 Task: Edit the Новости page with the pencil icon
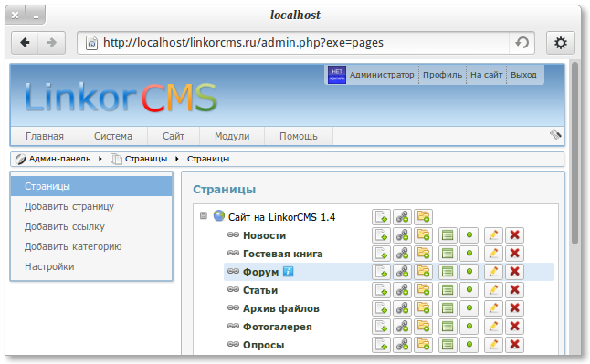coord(493,235)
